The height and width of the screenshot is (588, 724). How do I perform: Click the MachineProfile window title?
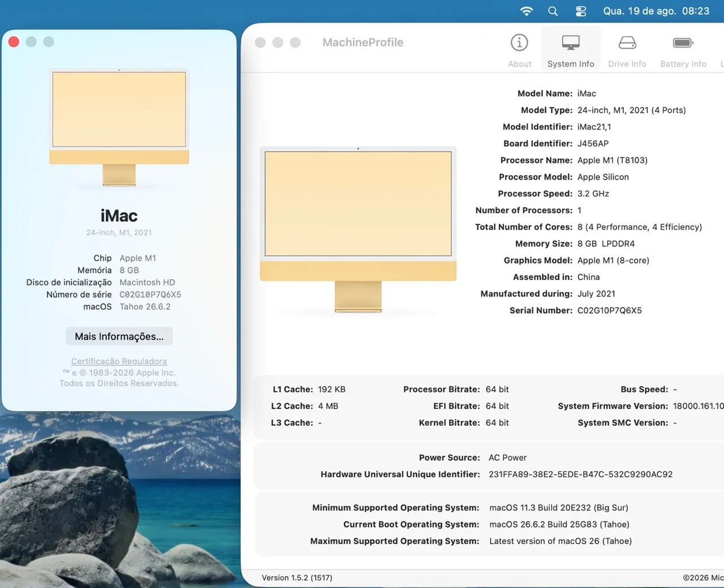click(363, 42)
